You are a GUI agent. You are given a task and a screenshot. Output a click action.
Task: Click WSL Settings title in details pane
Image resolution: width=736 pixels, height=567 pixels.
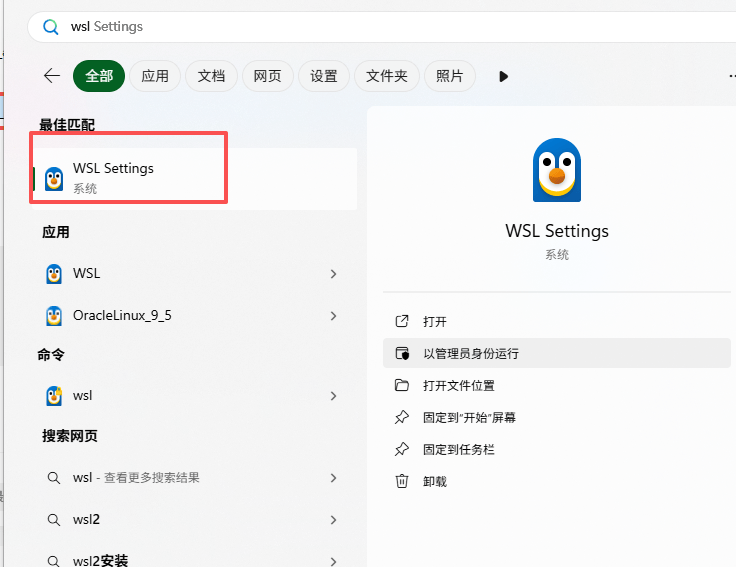pos(557,231)
